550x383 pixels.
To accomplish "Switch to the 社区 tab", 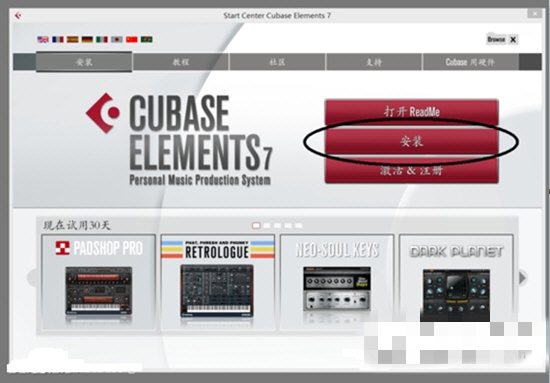I will [x=277, y=62].
